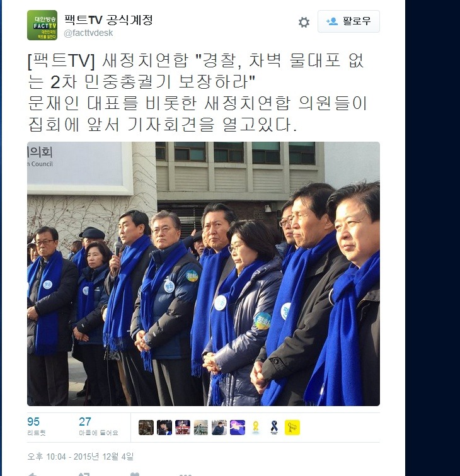Viewport: 460px width, 476px height.
Task: Open the gear settings menu beside Follow
Action: pos(304,22)
